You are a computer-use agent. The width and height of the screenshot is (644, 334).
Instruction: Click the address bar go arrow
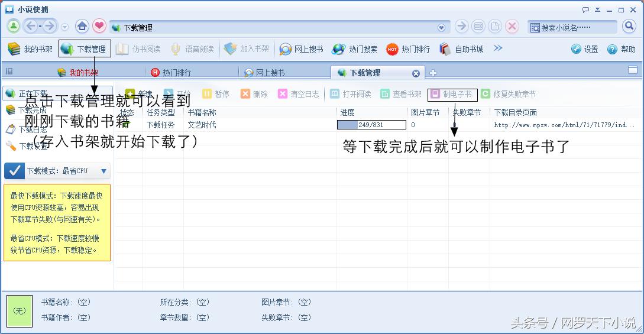pos(462,27)
